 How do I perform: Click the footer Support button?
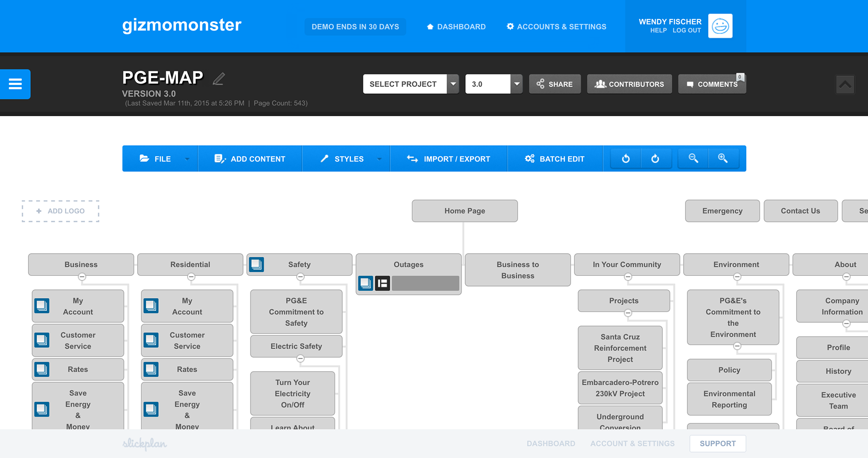(x=718, y=444)
